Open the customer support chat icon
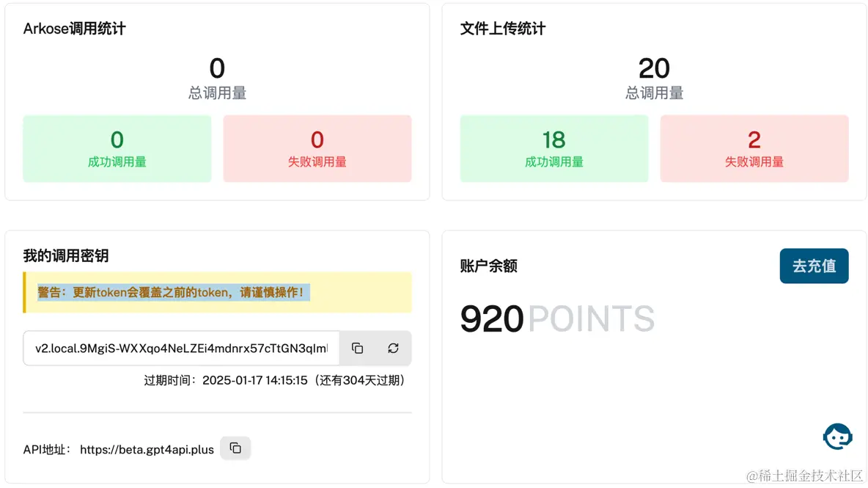Viewport: 868px width, 488px height. 837,437
